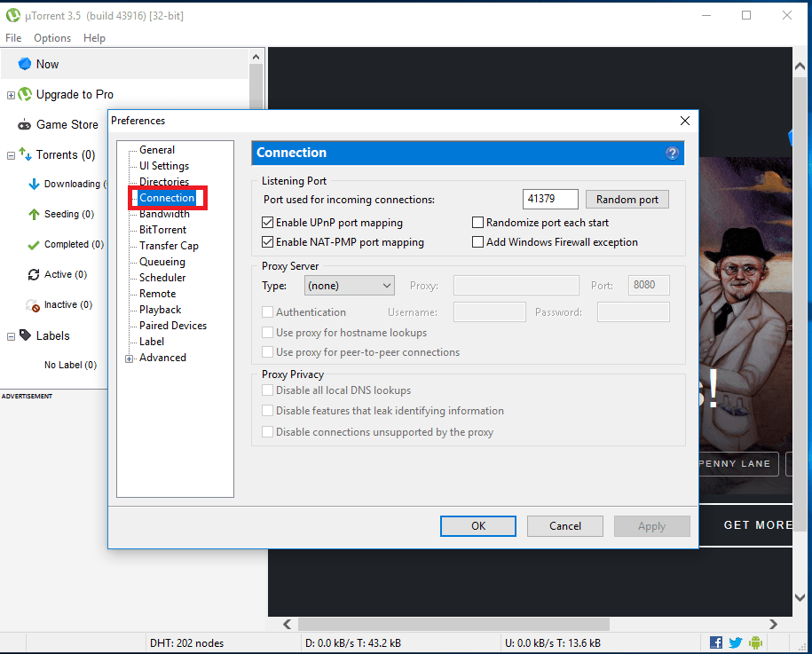Screen dimensions: 812x654
Task: Open the proxy Type dropdown
Action: click(350, 286)
